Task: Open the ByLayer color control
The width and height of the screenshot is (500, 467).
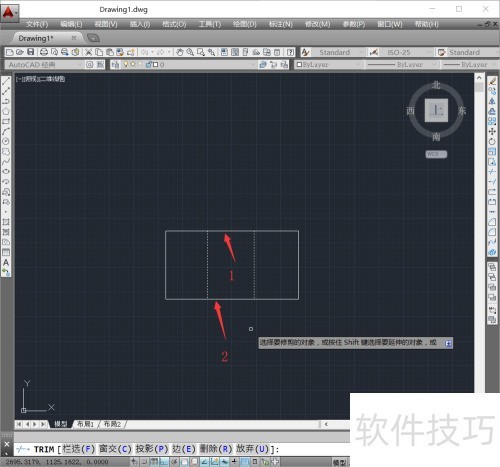Action: click(328, 65)
